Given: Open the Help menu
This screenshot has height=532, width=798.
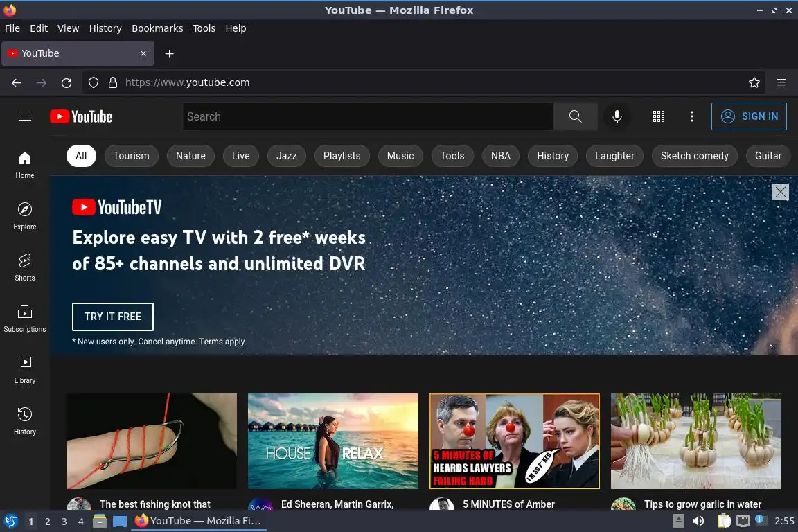Looking at the screenshot, I should click(x=236, y=28).
